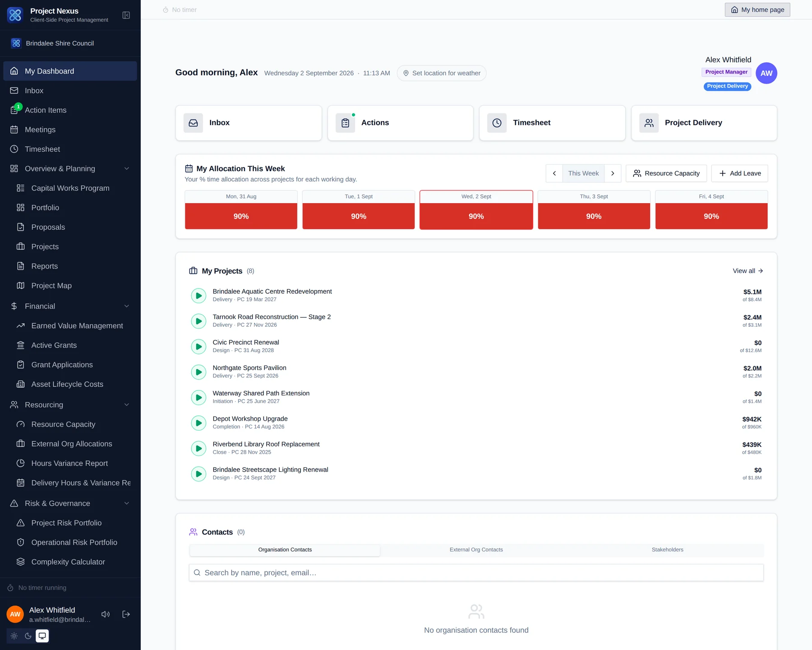Open Project Map
This screenshot has height=650, width=812.
point(73,286)
